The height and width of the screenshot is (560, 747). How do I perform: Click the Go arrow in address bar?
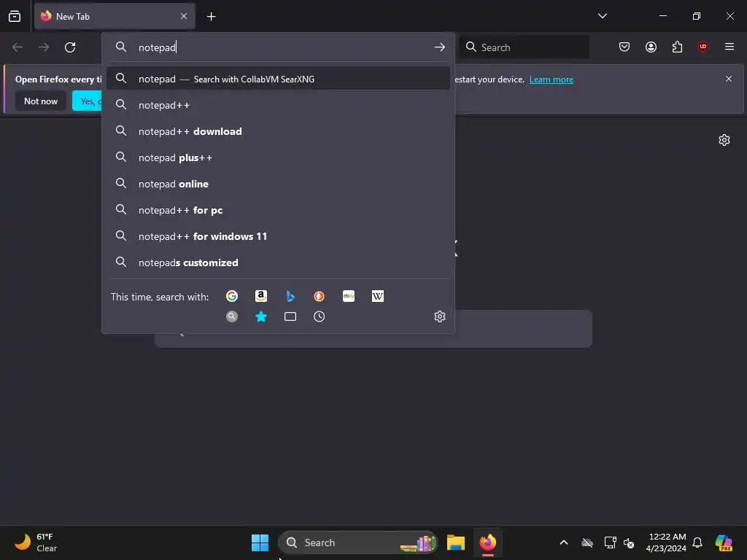tap(439, 47)
